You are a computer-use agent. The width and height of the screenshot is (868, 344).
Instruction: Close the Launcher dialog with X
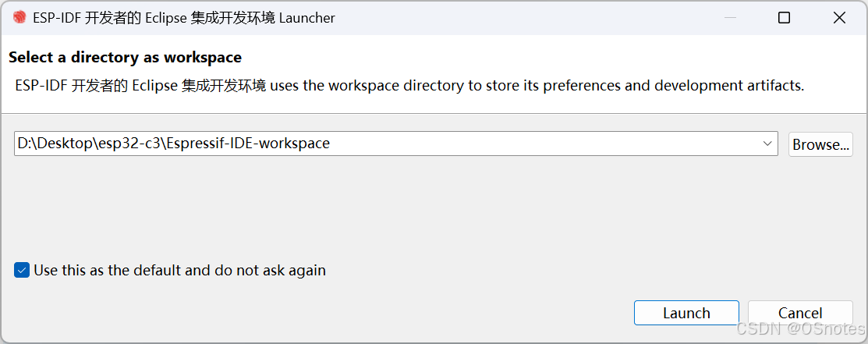839,17
